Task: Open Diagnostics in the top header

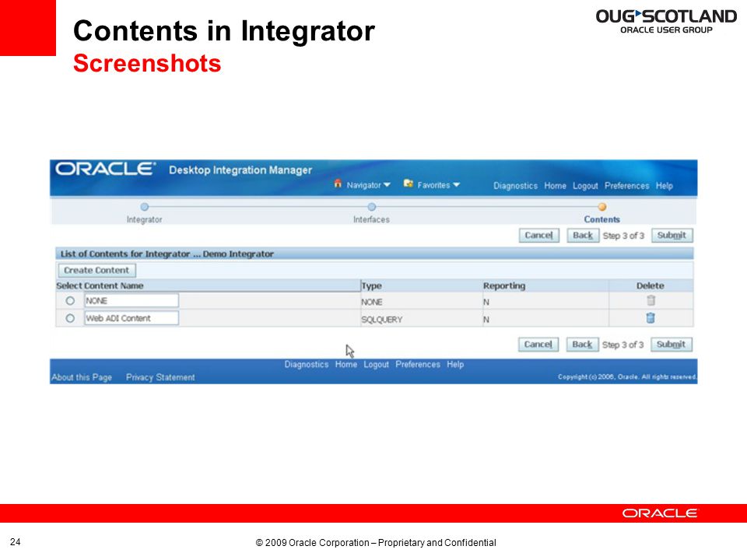Action: pyautogui.click(x=515, y=186)
